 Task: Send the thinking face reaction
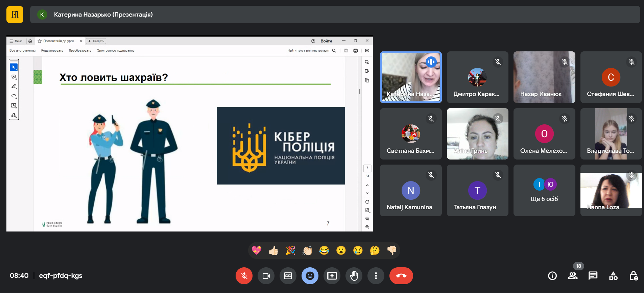tap(375, 250)
